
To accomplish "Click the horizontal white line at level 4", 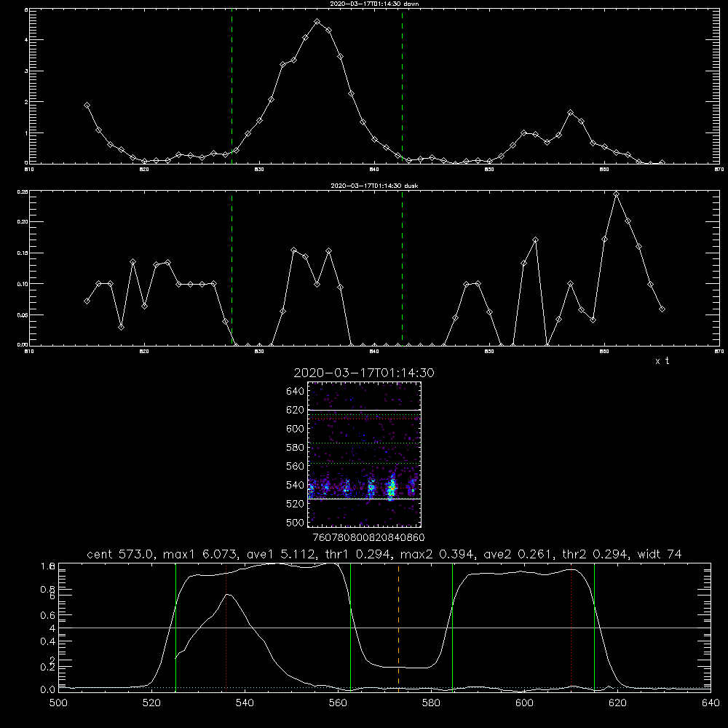I will pos(384,628).
